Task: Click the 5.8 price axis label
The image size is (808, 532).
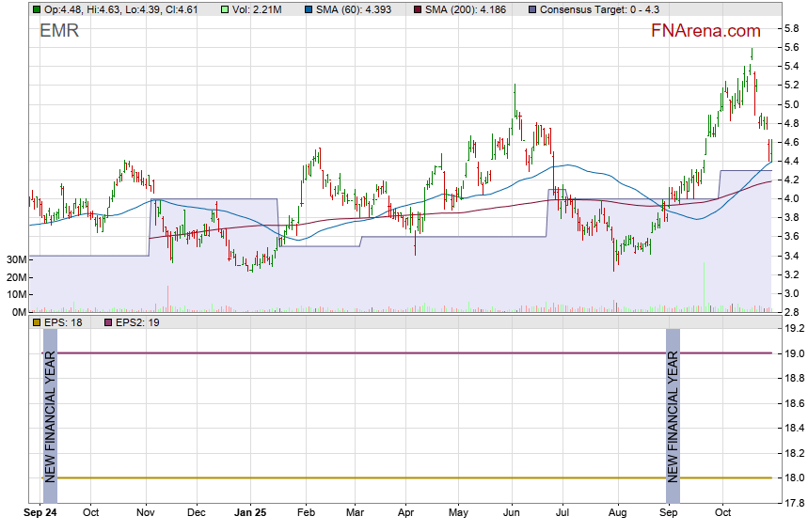Action: 791,28
